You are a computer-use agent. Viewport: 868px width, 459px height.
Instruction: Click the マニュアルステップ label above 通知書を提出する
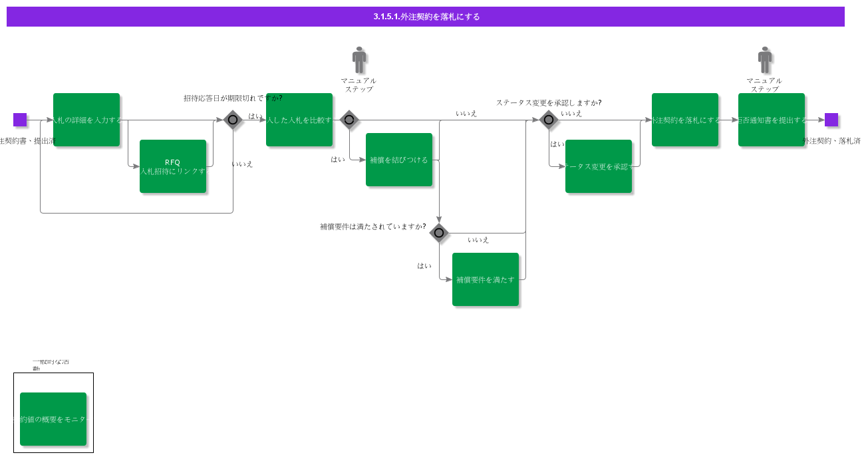765,84
